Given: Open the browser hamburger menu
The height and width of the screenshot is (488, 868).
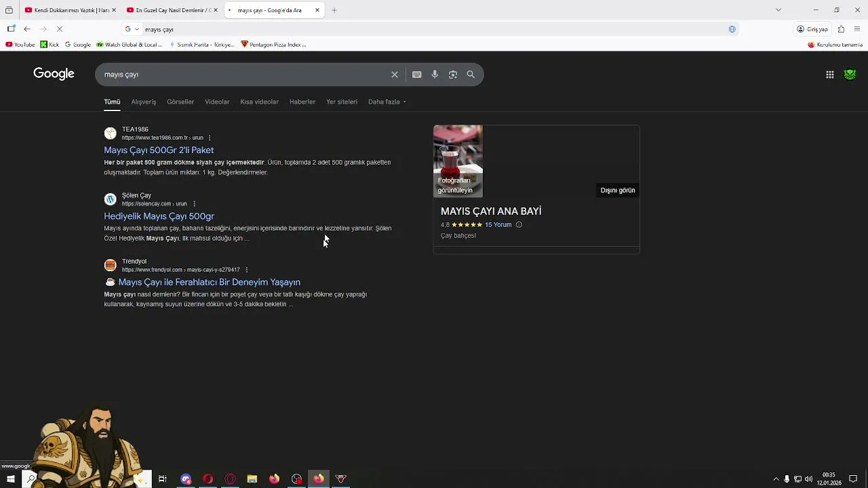Looking at the screenshot, I should pyautogui.click(x=857, y=29).
